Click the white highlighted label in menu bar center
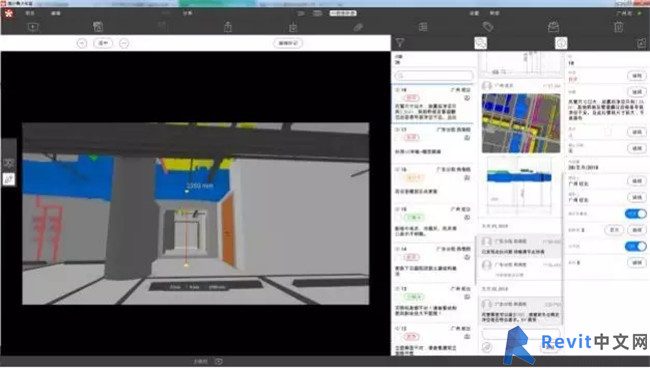 click(343, 13)
